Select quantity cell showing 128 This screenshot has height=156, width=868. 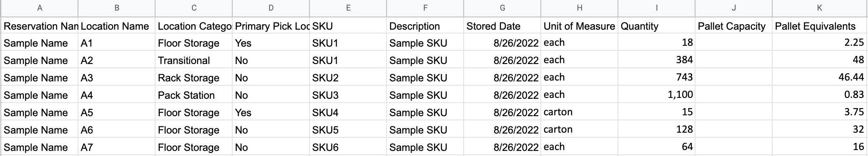click(x=657, y=130)
